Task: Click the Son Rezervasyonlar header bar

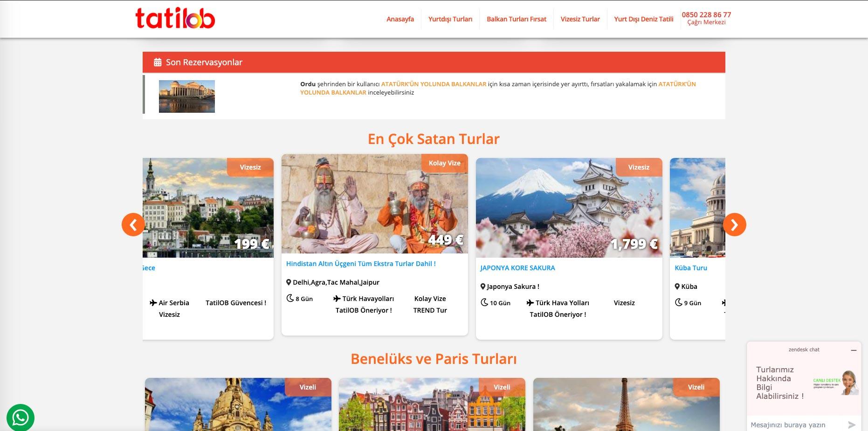Action: click(x=434, y=62)
